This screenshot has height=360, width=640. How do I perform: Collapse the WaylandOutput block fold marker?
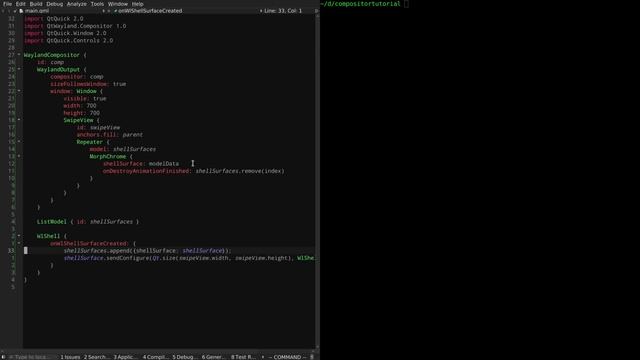[x=19, y=69]
